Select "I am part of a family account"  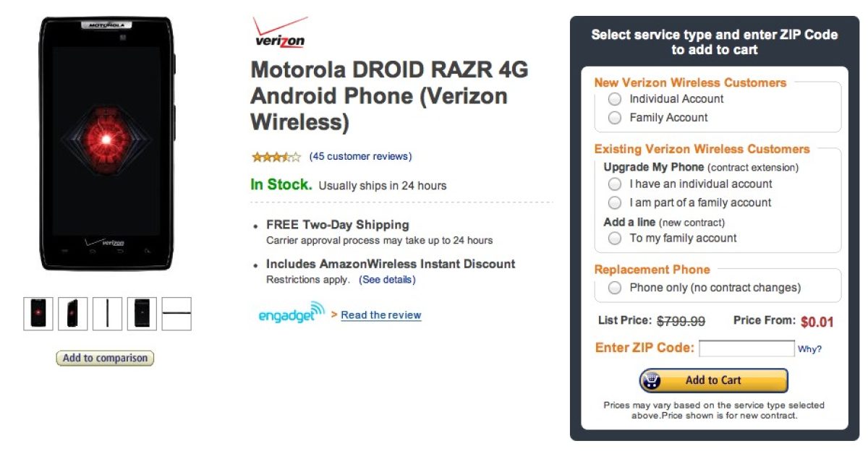(x=615, y=203)
